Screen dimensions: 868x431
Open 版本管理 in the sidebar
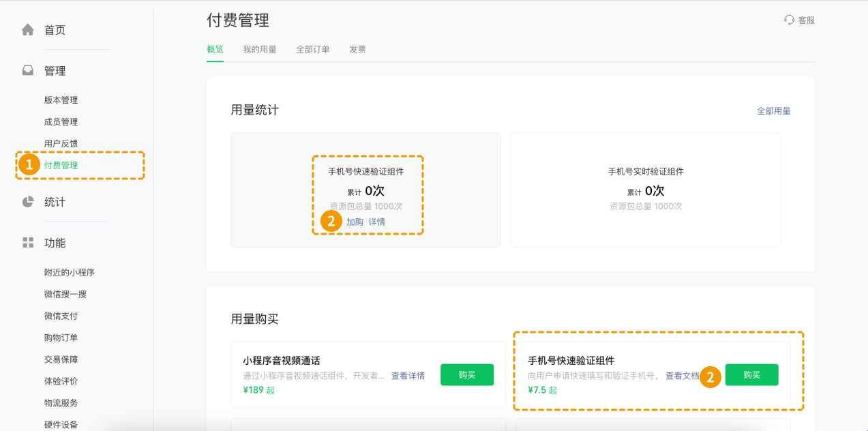[x=61, y=100]
